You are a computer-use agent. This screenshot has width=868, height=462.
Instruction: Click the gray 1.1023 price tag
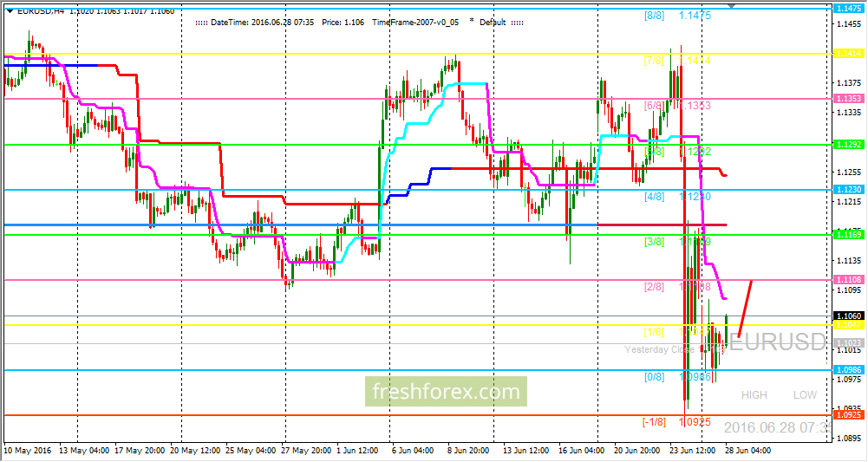coord(849,343)
